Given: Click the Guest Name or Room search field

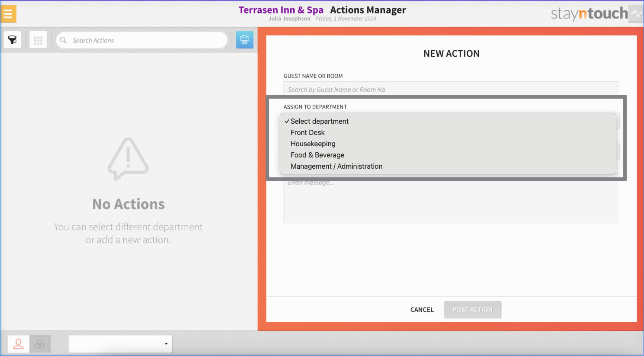Looking at the screenshot, I should pyautogui.click(x=451, y=89).
